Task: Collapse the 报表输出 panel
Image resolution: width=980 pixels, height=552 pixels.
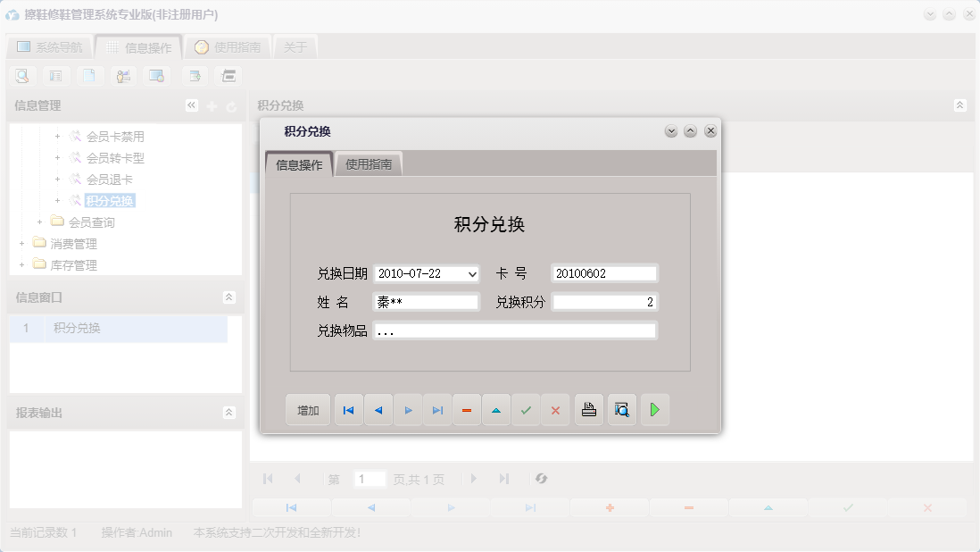Action: (230, 413)
